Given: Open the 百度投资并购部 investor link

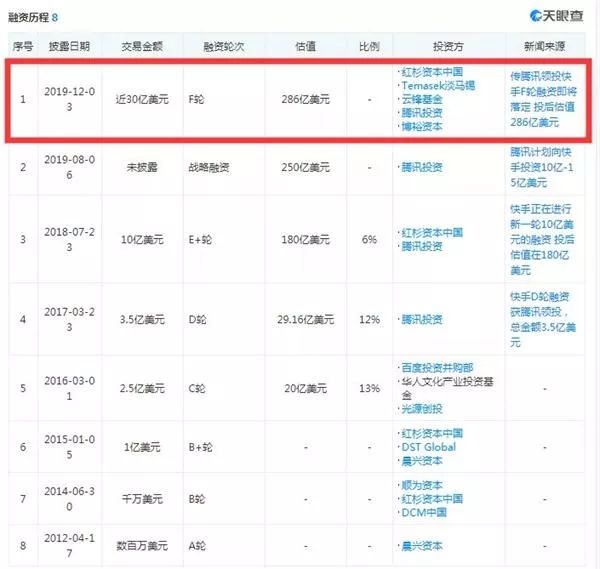Looking at the screenshot, I should [x=437, y=368].
